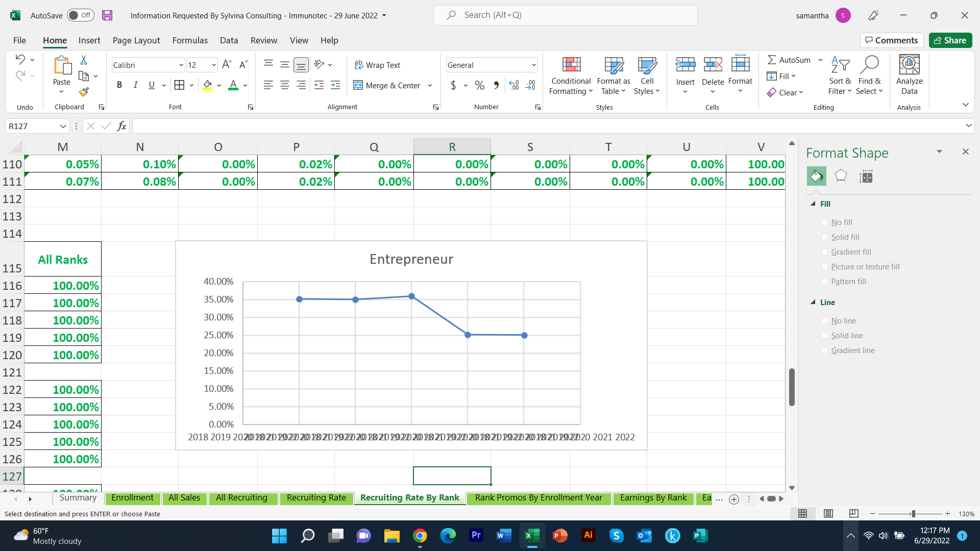Click the Merge & Center icon
Screen dimensions: 980x551
pyautogui.click(x=358, y=85)
